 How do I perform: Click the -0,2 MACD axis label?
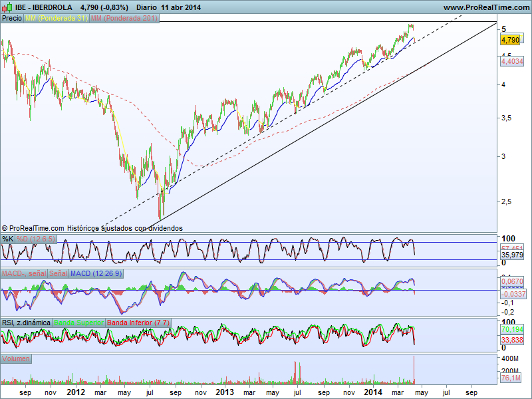(x=507, y=312)
